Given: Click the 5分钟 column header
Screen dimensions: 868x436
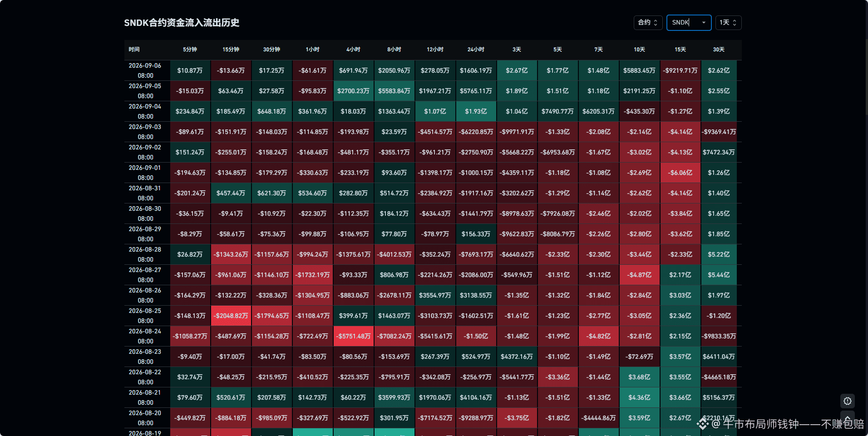Looking at the screenshot, I should click(190, 50).
